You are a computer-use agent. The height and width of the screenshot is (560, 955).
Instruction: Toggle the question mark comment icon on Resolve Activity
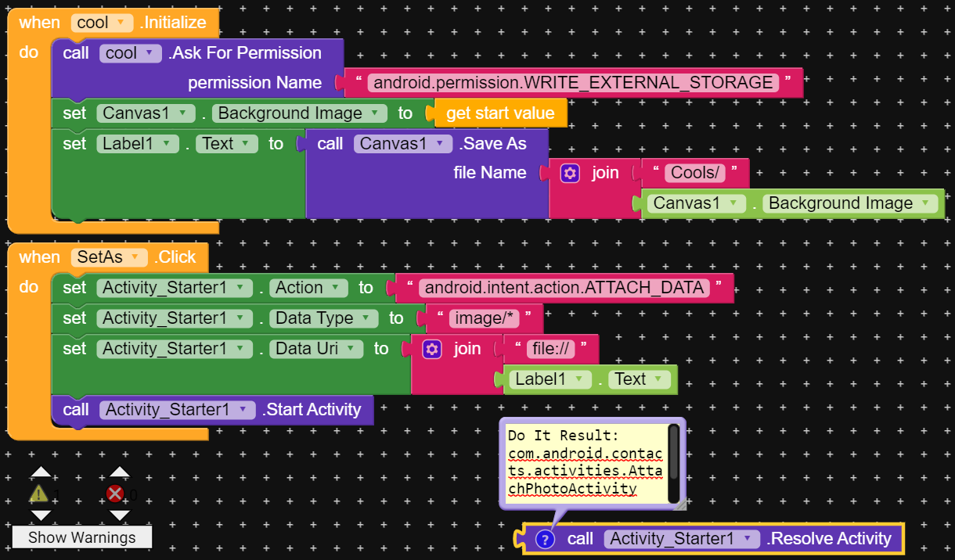pyautogui.click(x=546, y=539)
